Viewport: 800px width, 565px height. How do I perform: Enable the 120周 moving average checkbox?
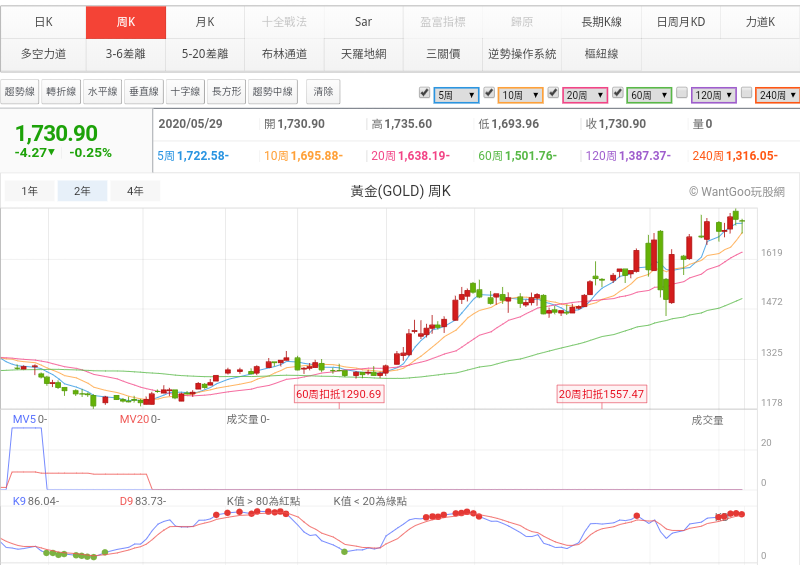point(681,93)
